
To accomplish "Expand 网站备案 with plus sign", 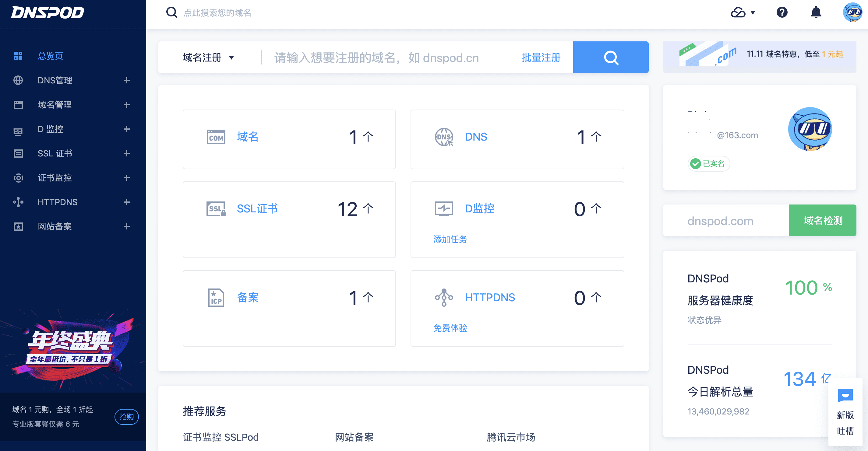I will 127,226.
